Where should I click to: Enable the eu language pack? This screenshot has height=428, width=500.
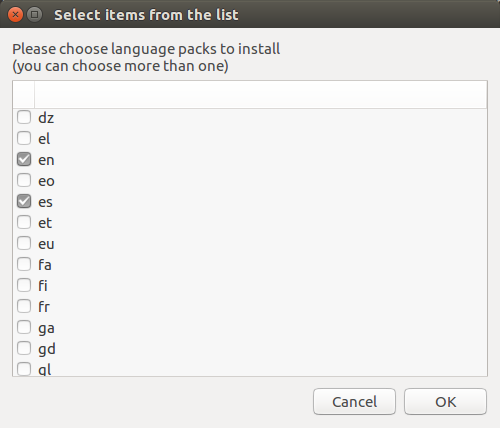coord(24,243)
